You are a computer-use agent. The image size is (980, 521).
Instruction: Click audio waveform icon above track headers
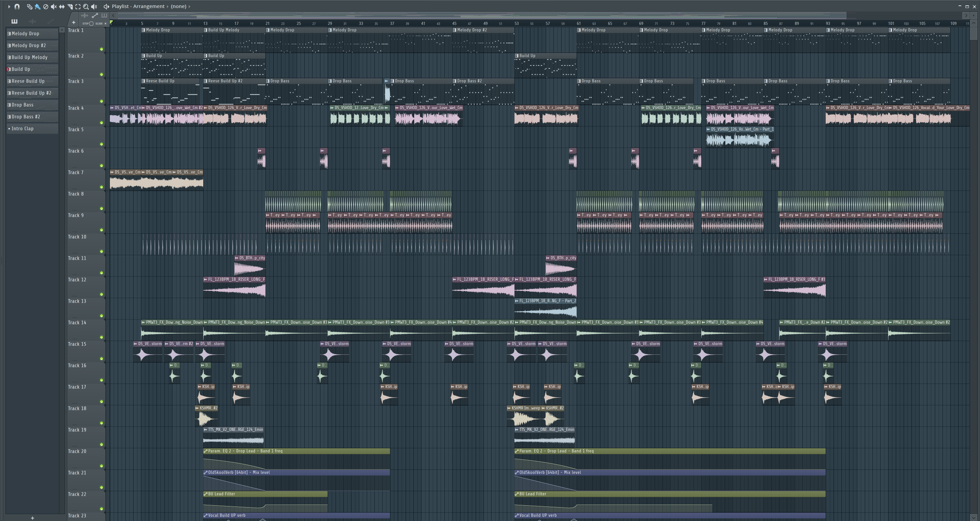(85, 16)
